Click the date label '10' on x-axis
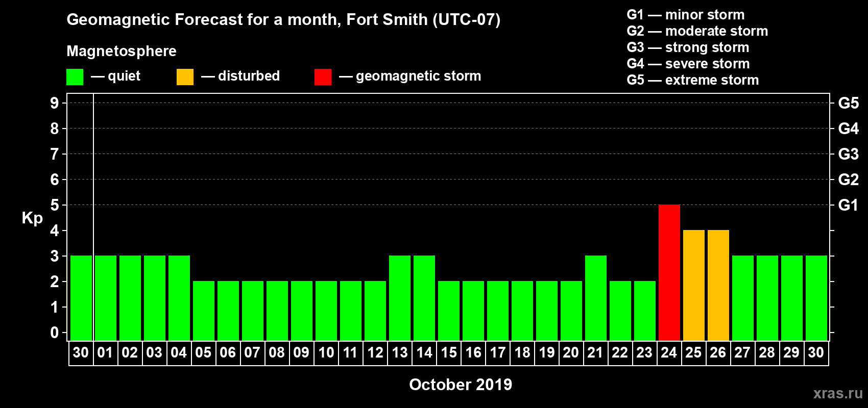 326,352
